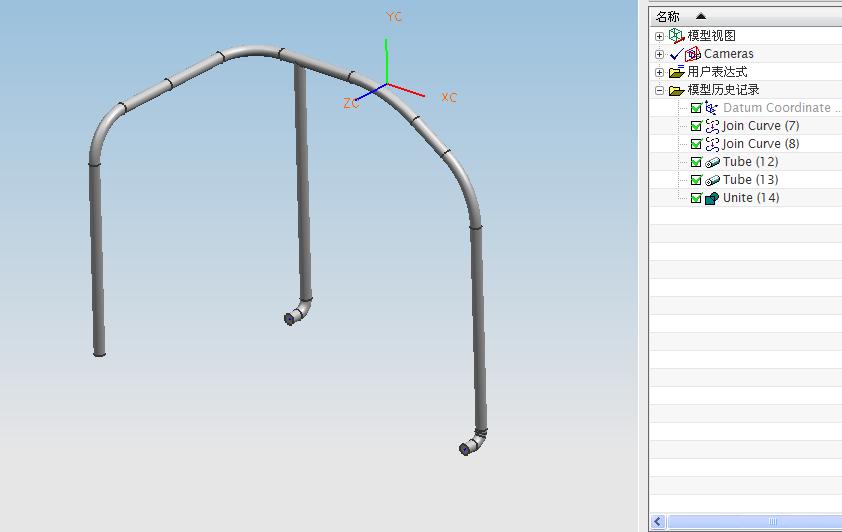This screenshot has width=842, height=532.
Task: Click the Join Curve (7) feature icon
Action: (x=712, y=126)
